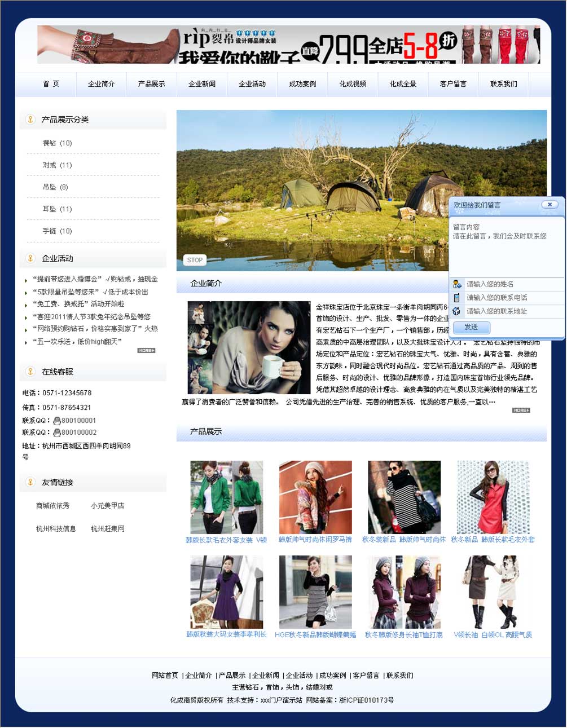
Task: Click the address icon in the message form
Action: tap(457, 311)
